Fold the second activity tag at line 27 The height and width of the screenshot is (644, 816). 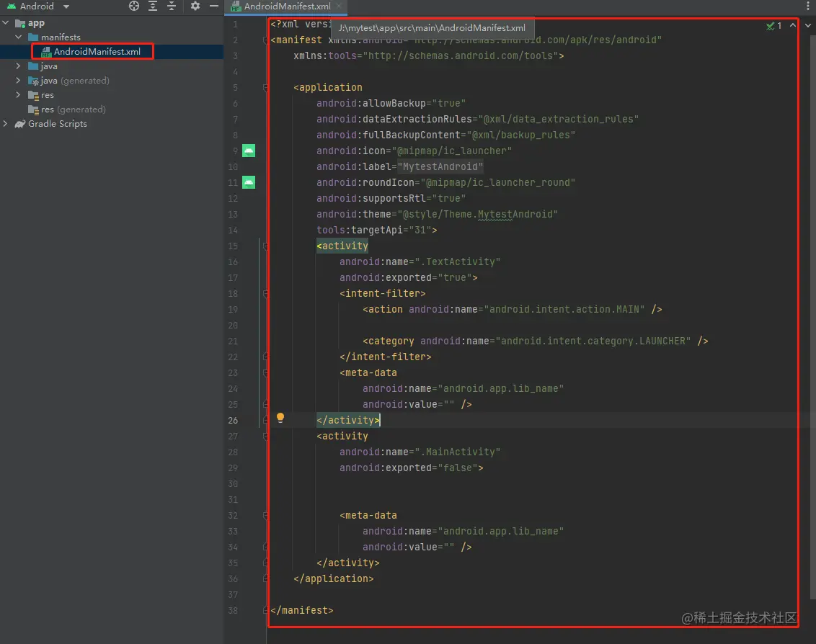[266, 437]
